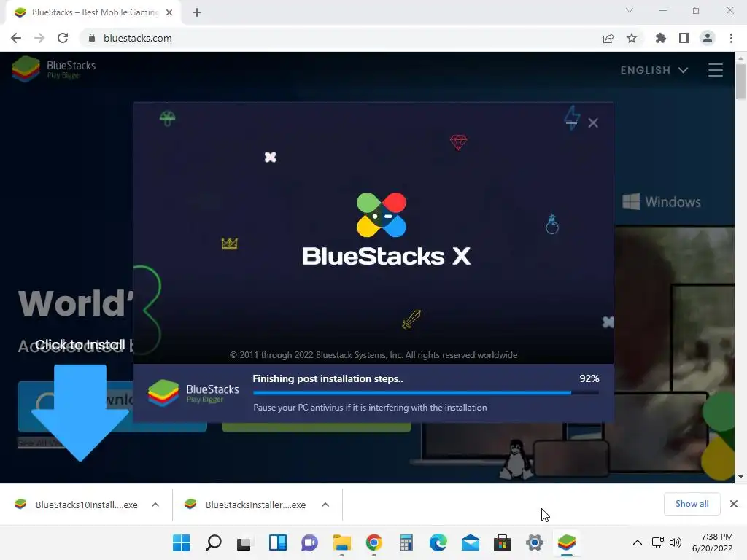
Task: Close the downloads bar
Action: tap(734, 504)
